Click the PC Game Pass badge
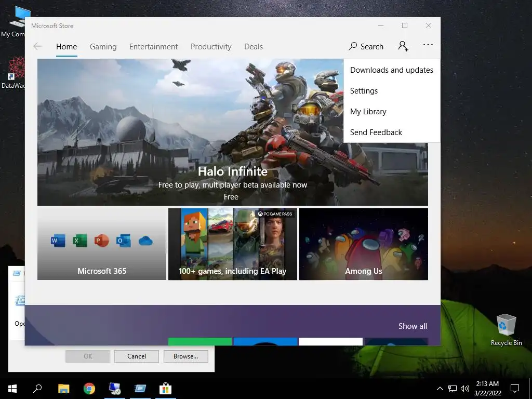The image size is (532, 399). coord(275,214)
